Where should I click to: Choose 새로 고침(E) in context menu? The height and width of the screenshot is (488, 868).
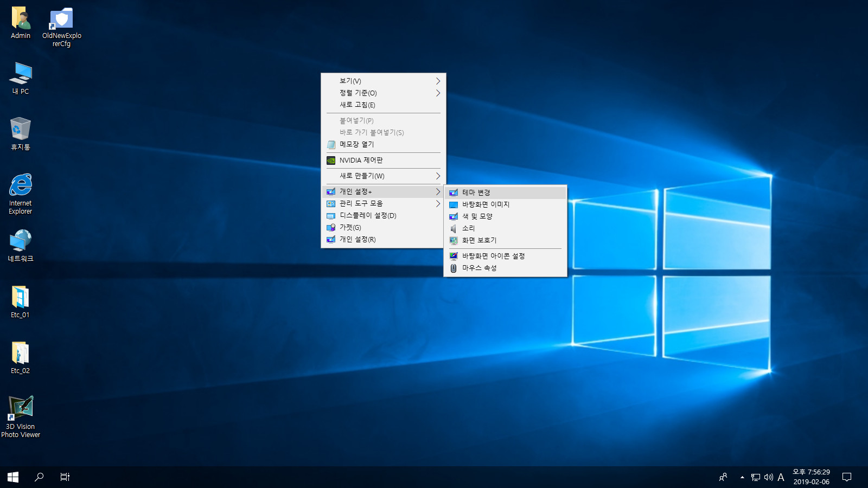coord(384,105)
